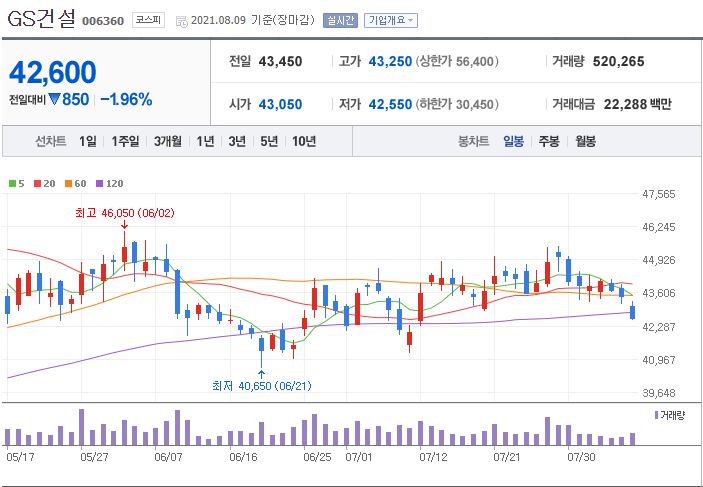
Task: Select the 1년 line chart tab
Action: tap(205, 142)
